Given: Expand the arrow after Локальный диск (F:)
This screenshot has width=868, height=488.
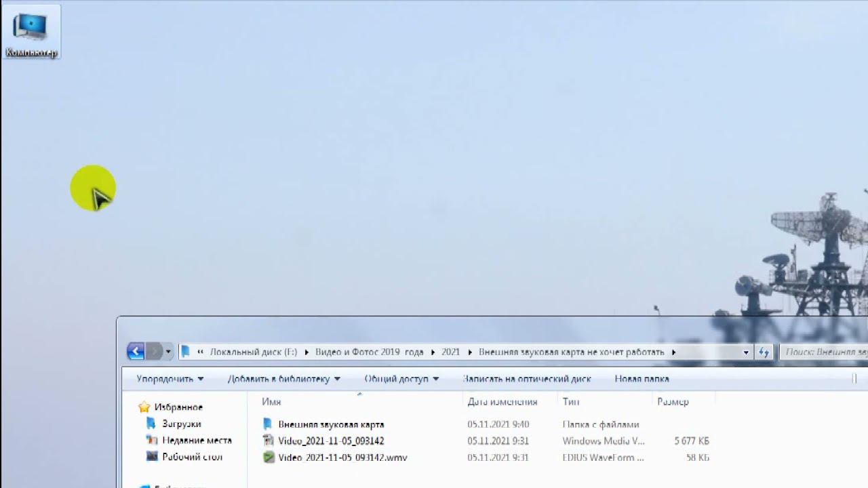Looking at the screenshot, I should click(x=306, y=352).
